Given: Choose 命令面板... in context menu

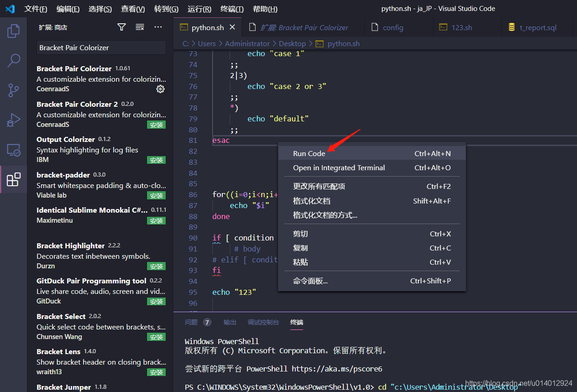Looking at the screenshot, I should coord(372,281).
